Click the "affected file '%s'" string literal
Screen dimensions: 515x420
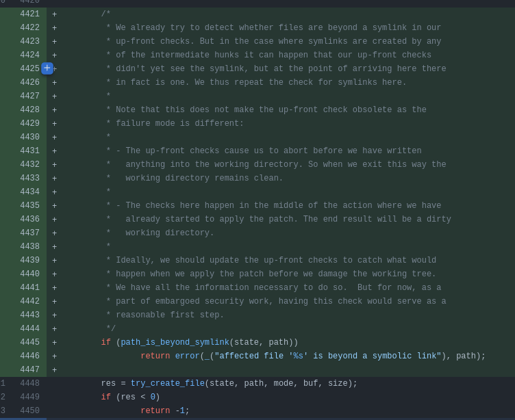click(x=327, y=356)
